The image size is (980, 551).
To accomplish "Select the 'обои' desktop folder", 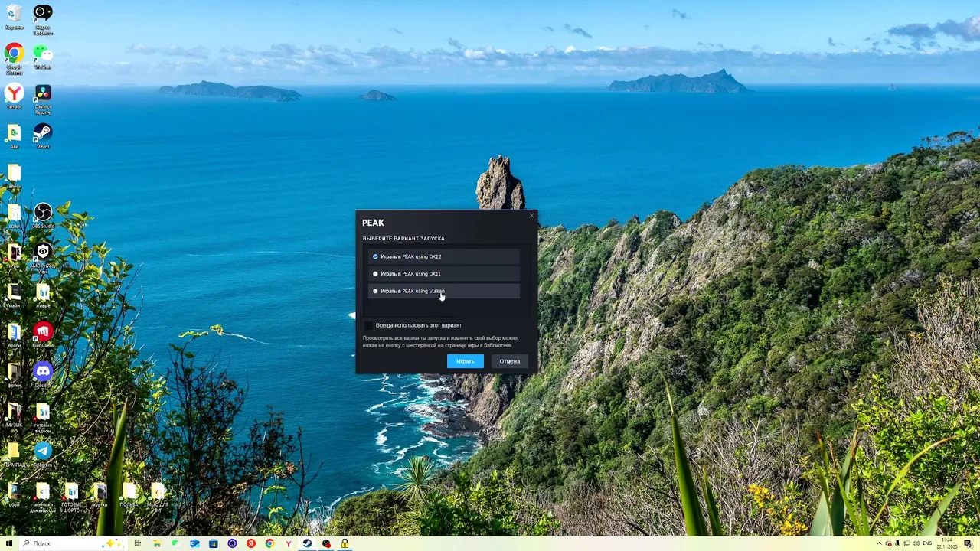I will click(14, 494).
